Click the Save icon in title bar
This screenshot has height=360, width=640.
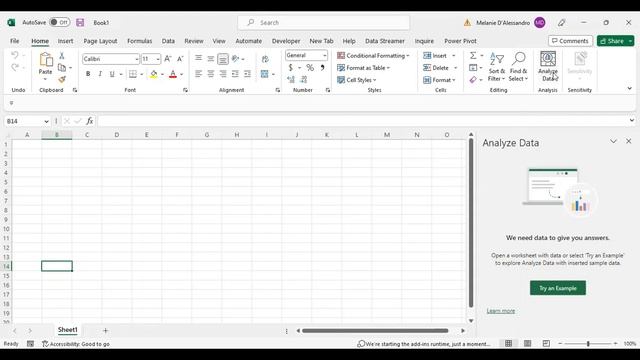point(80,22)
